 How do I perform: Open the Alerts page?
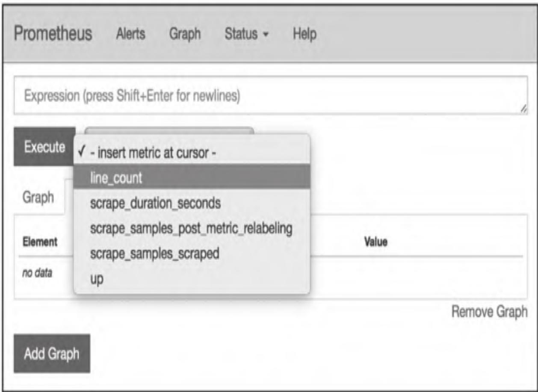[x=130, y=34]
